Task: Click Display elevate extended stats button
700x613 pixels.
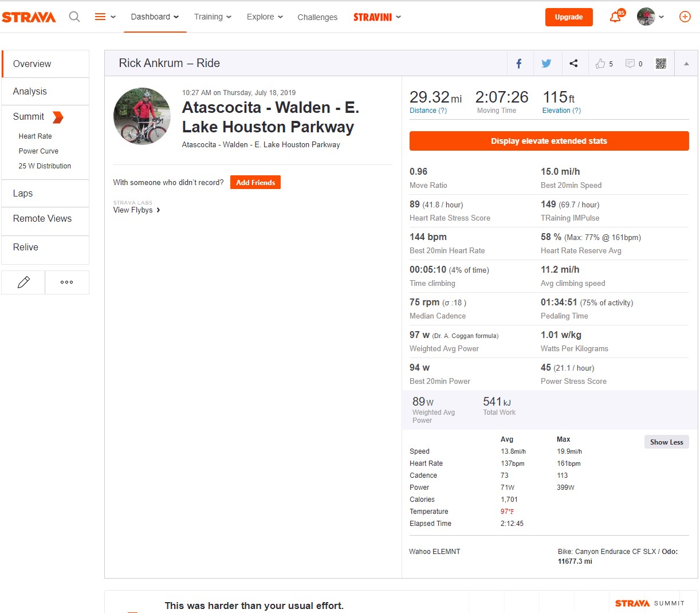Action: (x=549, y=141)
